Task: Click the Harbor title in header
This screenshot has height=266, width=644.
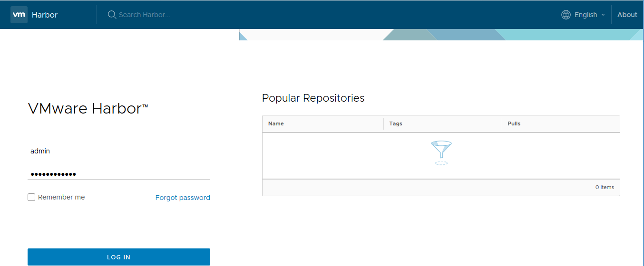Action: tap(45, 15)
